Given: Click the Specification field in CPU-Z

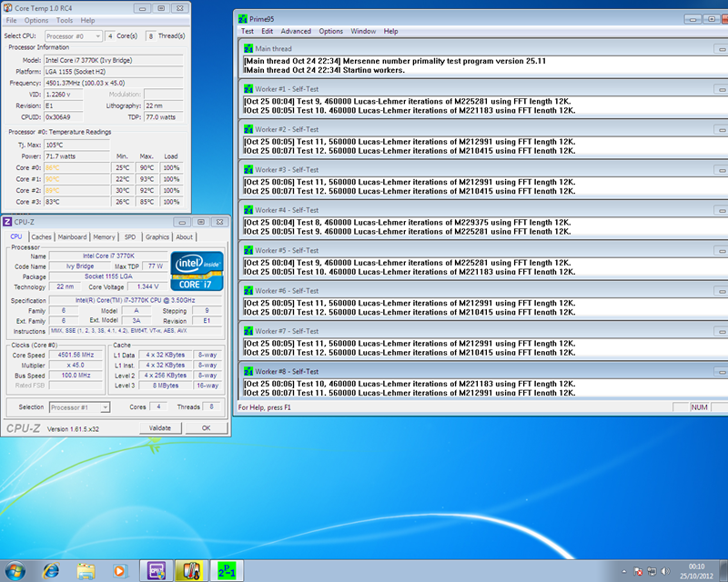Looking at the screenshot, I should tap(135, 300).
